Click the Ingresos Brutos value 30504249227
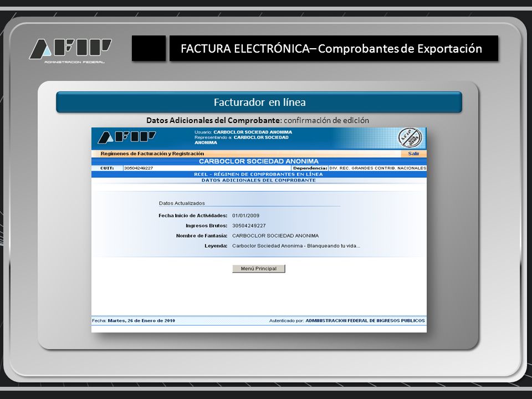This screenshot has height=399, width=532. point(249,226)
